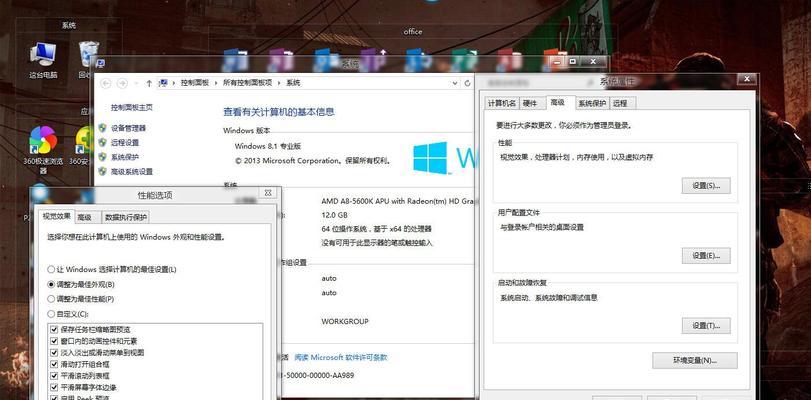Viewport: 811px width, 400px height.
Task: Click 设置(E)... button under 用户配置文件
Action: click(706, 256)
